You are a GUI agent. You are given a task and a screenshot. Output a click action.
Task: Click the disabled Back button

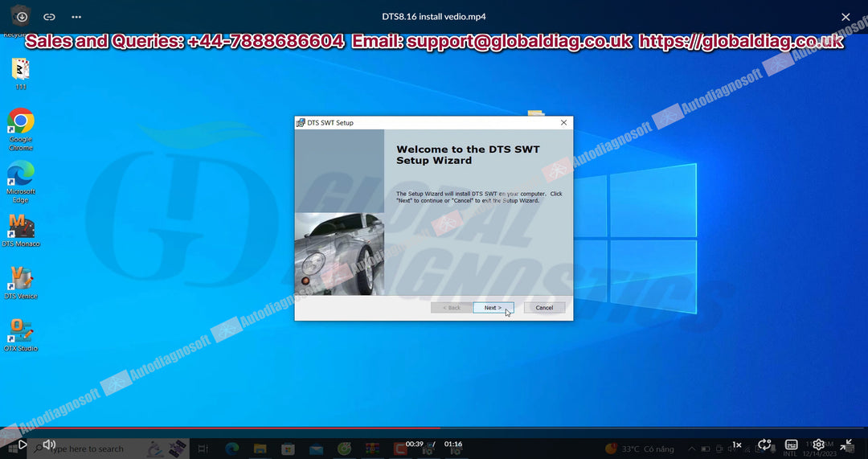pos(451,308)
